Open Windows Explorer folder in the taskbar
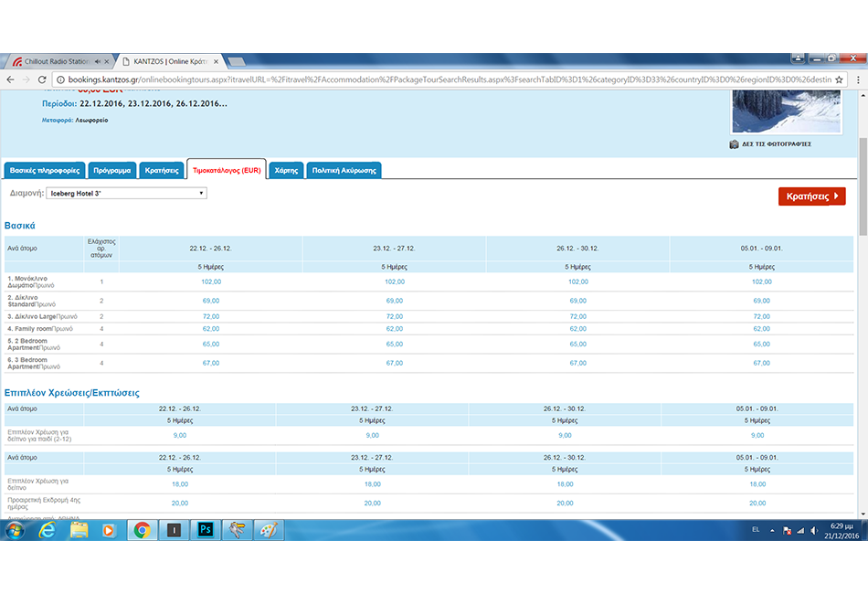The height and width of the screenshot is (594, 868). point(79,529)
